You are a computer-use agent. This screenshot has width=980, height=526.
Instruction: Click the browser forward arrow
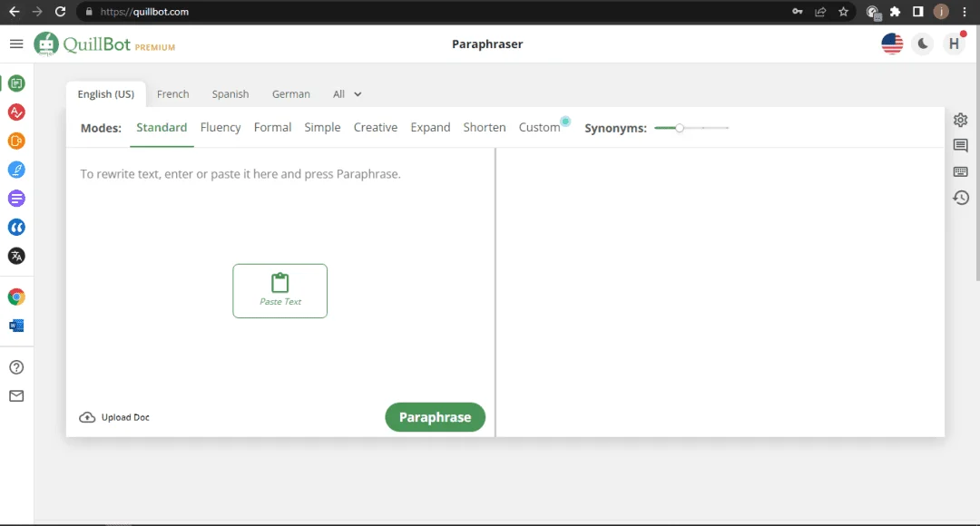(x=37, y=11)
